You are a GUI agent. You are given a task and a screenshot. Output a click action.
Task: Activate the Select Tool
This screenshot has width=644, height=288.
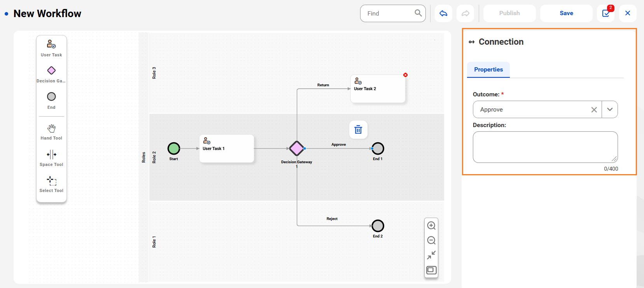click(x=51, y=184)
